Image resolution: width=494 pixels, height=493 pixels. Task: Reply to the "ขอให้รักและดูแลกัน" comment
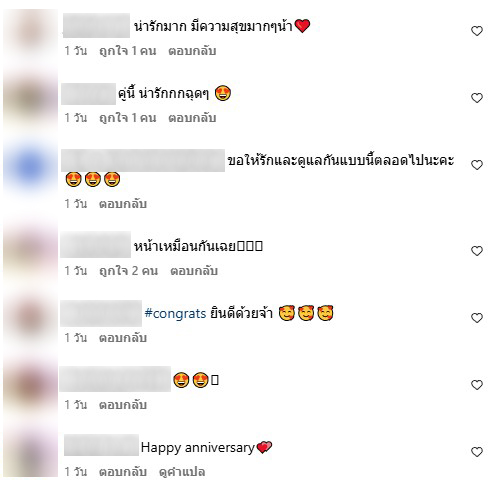pos(123,204)
